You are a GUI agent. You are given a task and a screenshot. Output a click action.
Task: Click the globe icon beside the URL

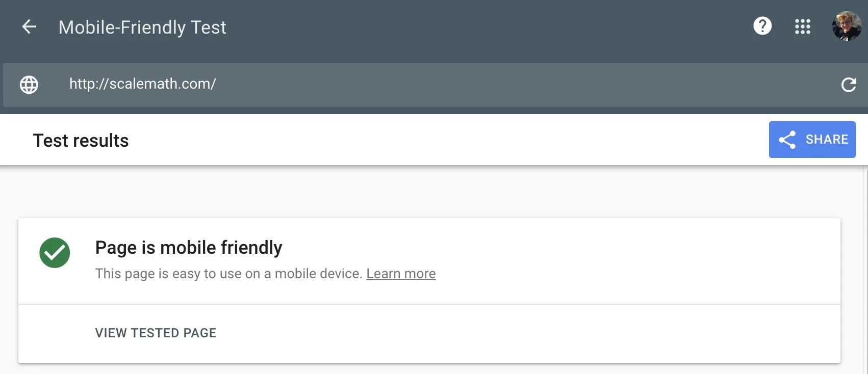pyautogui.click(x=29, y=85)
